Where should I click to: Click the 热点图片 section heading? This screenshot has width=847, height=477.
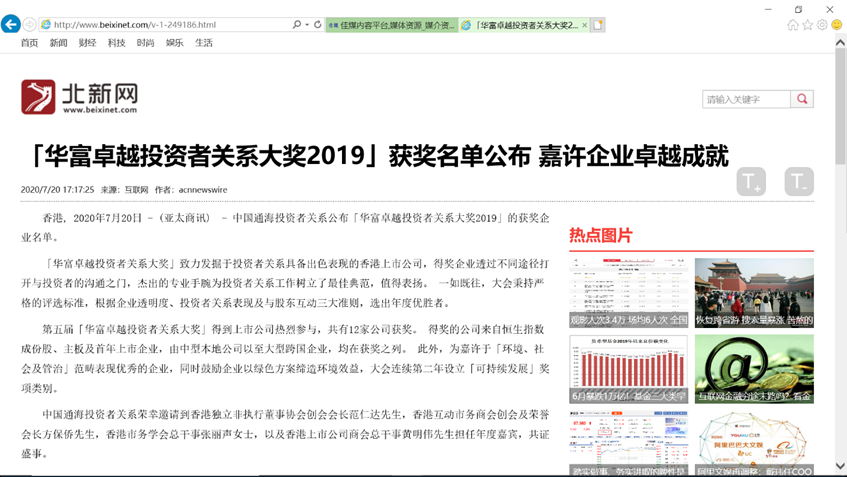pos(600,236)
